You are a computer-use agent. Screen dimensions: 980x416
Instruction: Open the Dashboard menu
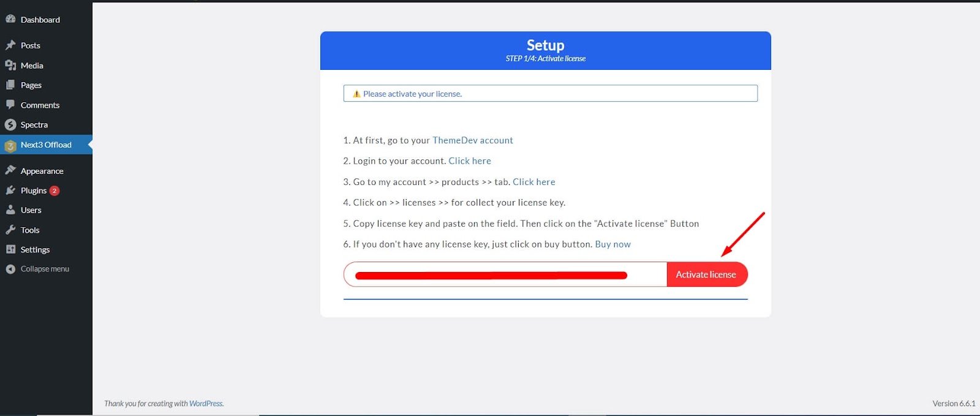40,20
